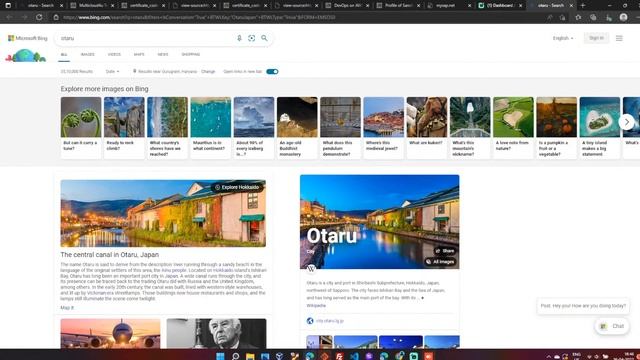
Task: Open tiny island heart-shaped image card
Action: [x=600, y=127]
